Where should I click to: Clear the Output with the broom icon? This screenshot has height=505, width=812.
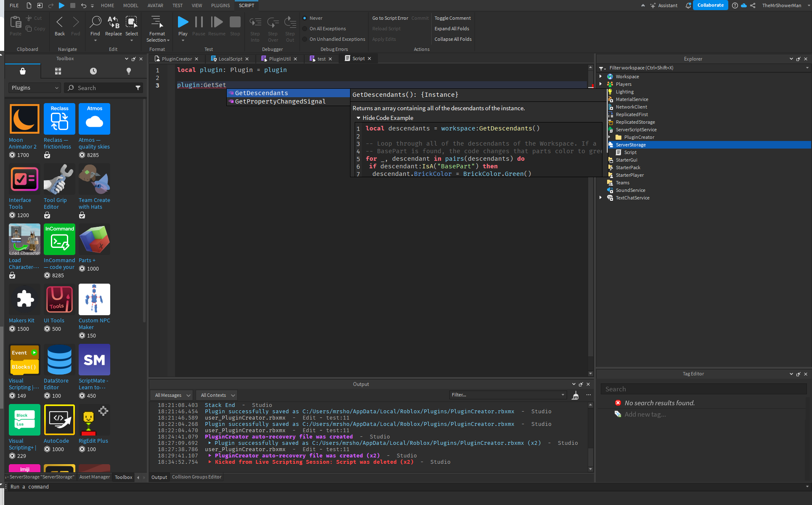(575, 395)
